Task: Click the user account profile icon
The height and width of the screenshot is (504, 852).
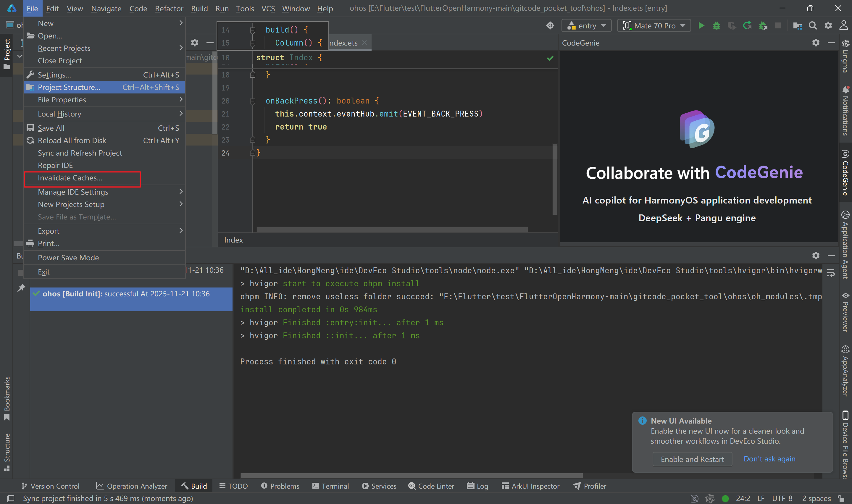Action: (x=843, y=26)
